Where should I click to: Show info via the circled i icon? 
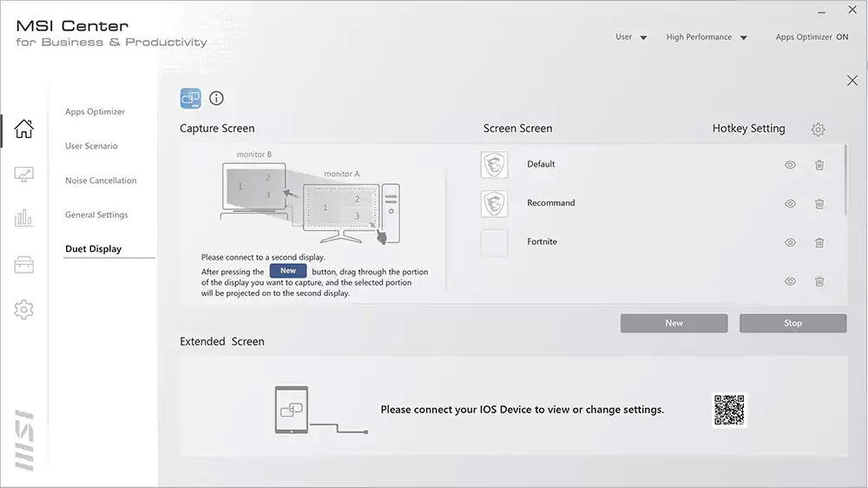tap(217, 98)
